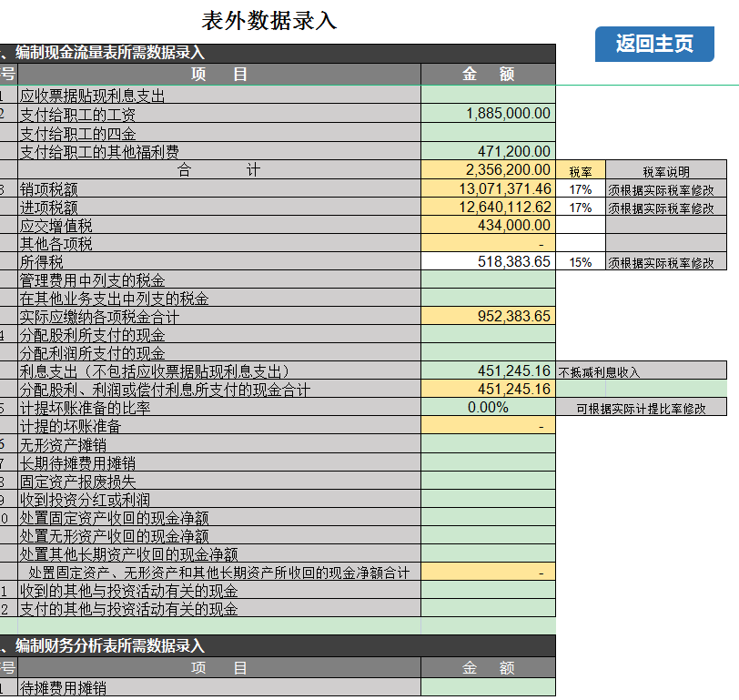Select 17% tax rate for 进项税额
739x700 pixels.
(581, 207)
